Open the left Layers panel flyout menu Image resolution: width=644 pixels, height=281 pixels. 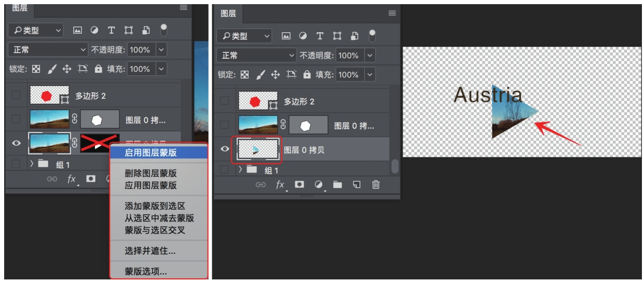[183, 8]
